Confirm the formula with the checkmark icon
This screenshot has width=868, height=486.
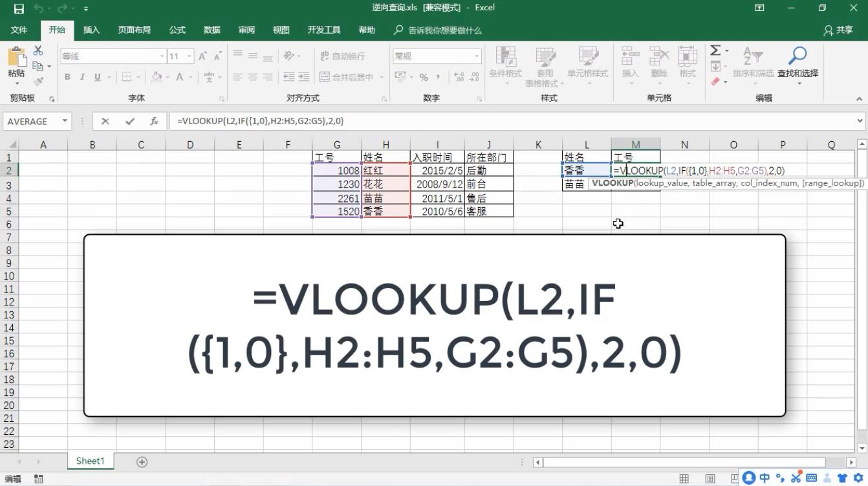point(130,121)
